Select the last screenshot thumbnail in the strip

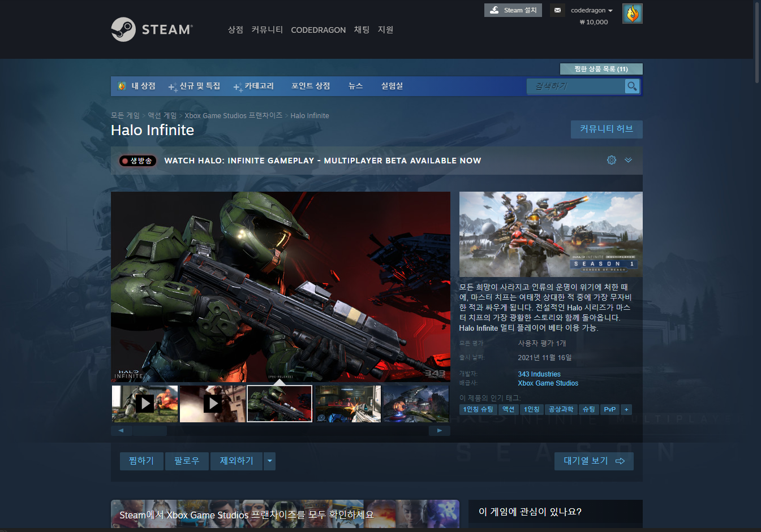coord(416,404)
